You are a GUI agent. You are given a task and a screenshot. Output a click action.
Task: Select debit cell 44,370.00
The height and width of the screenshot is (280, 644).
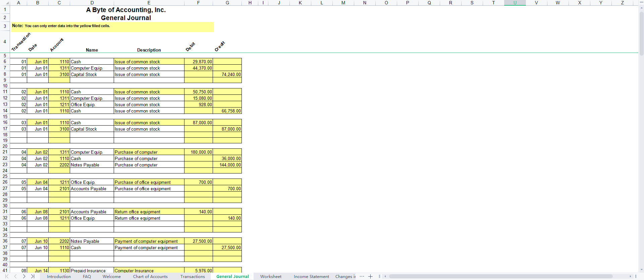coord(198,68)
